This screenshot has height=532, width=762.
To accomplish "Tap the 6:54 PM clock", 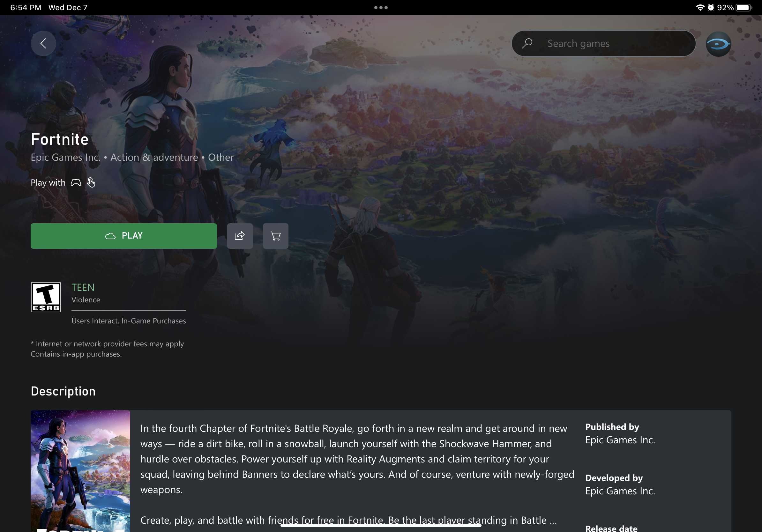I will (x=26, y=7).
